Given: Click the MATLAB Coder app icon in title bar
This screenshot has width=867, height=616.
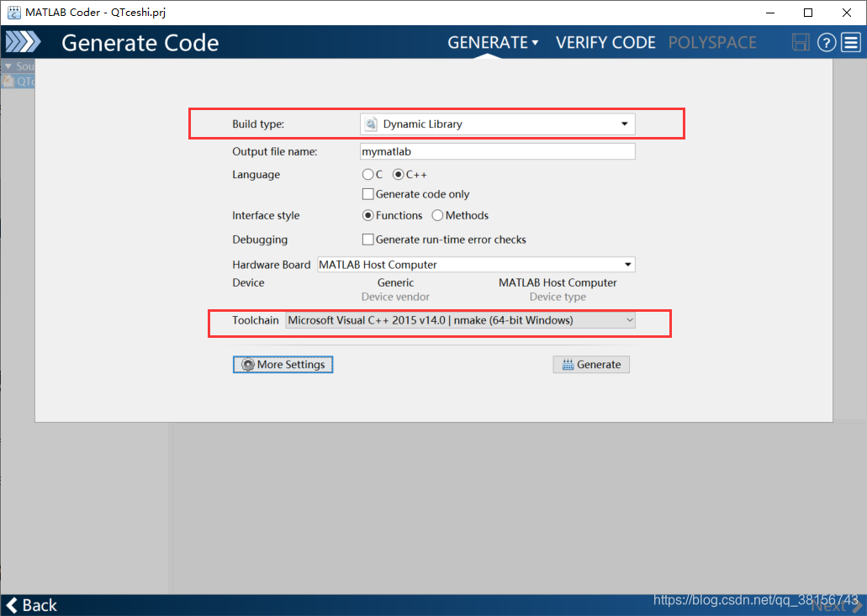Looking at the screenshot, I should click(x=13, y=12).
